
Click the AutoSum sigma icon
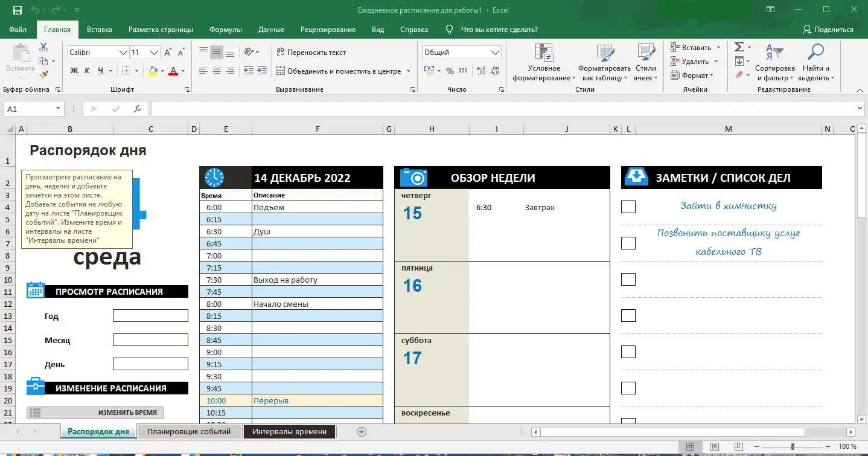[x=739, y=47]
